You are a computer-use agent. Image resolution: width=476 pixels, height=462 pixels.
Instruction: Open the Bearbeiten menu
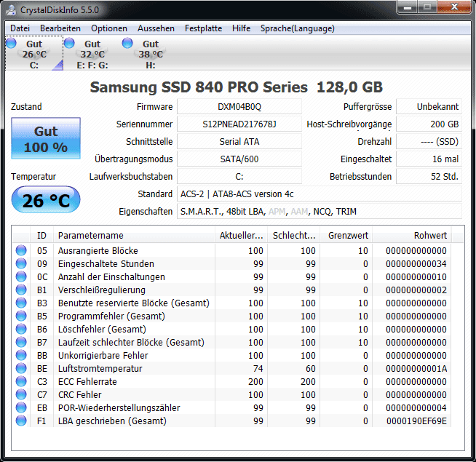(x=60, y=28)
